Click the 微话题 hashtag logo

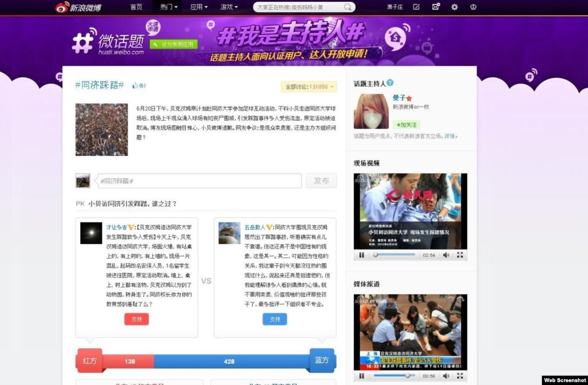[x=108, y=42]
